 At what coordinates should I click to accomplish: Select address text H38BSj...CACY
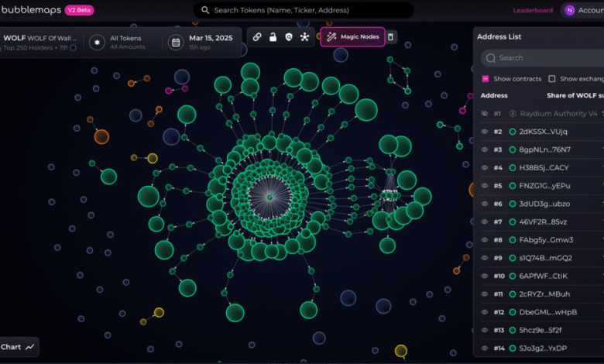point(544,168)
